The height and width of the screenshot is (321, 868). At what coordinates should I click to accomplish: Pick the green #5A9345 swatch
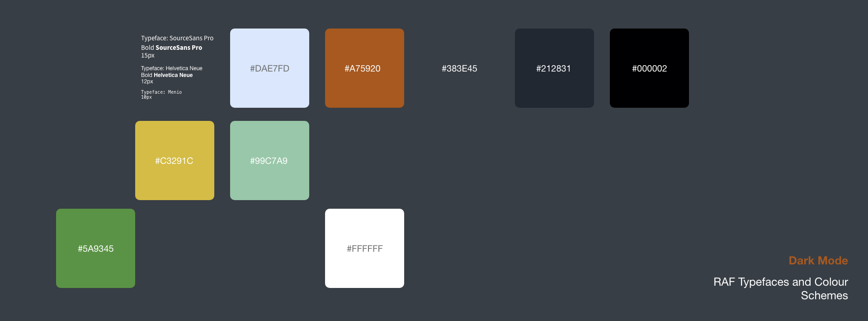95,248
